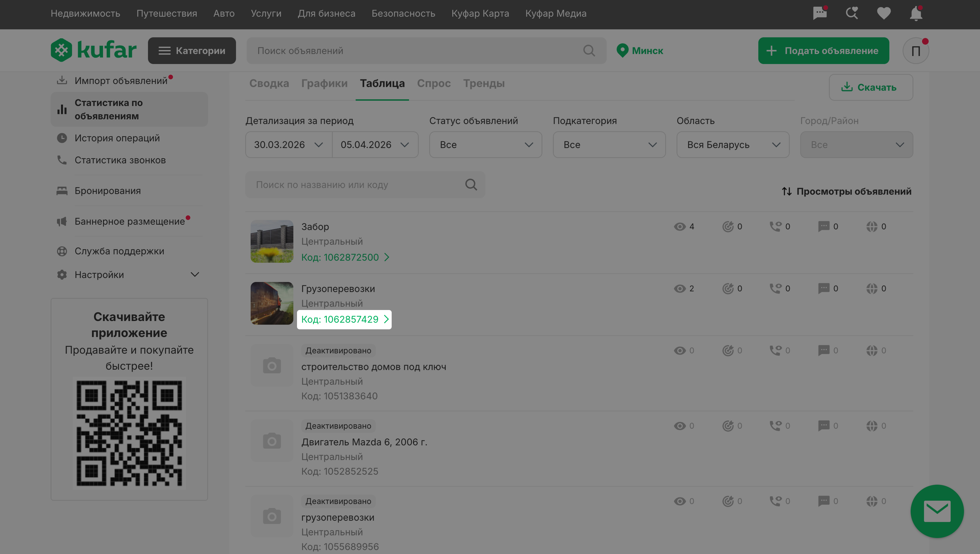
Task: Open the Статус объявлений dropdown
Action: 485,145
